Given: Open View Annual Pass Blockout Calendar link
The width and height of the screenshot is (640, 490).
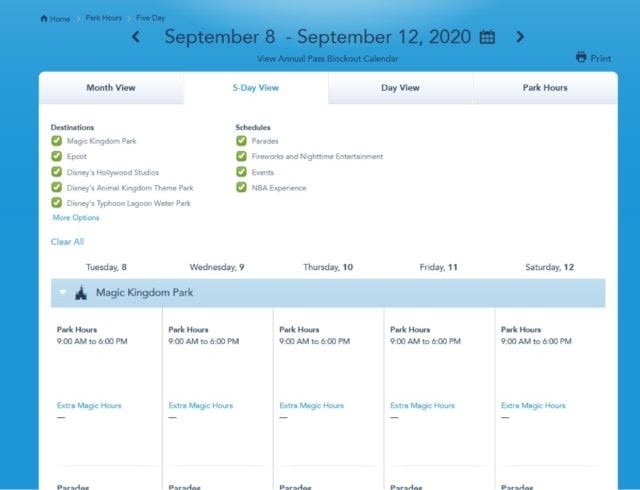Looking at the screenshot, I should click(x=328, y=59).
